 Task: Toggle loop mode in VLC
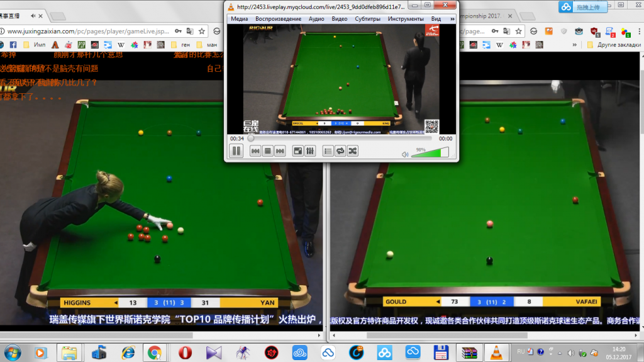click(x=340, y=151)
